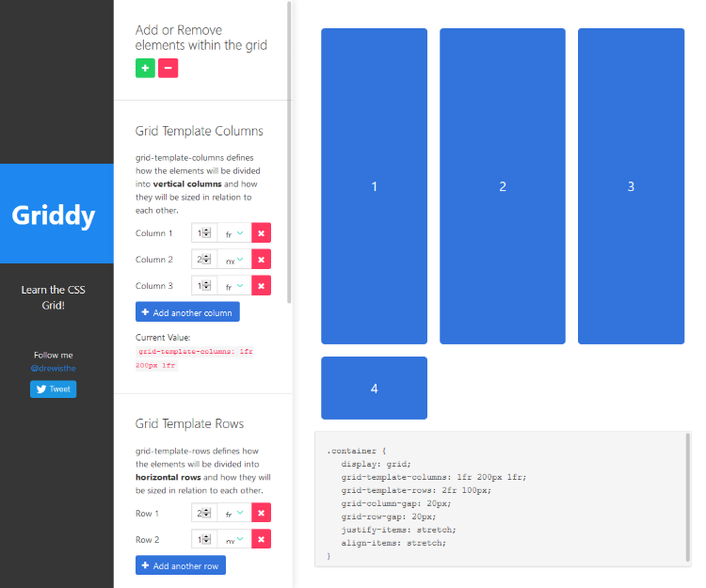Click the Griddy logo title
The image size is (706, 588).
click(x=54, y=215)
